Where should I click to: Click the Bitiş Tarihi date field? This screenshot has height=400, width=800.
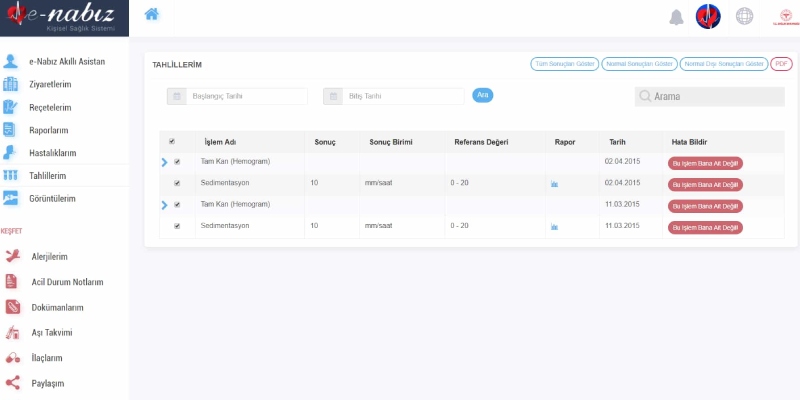pyautogui.click(x=404, y=96)
